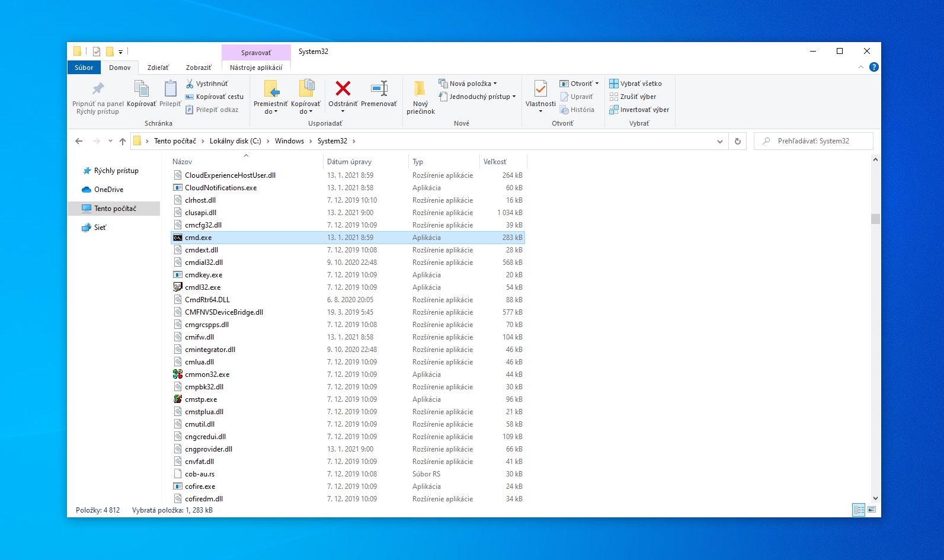Navigate to Tento počítač in breadcrumb
The image size is (944, 560).
175,141
